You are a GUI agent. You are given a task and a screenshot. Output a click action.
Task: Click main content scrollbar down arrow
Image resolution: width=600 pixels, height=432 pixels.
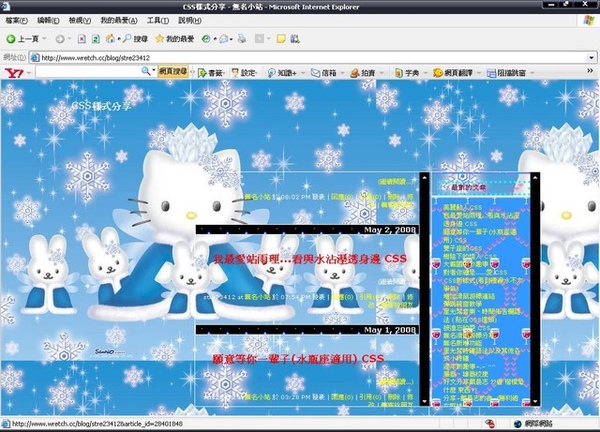point(424,402)
